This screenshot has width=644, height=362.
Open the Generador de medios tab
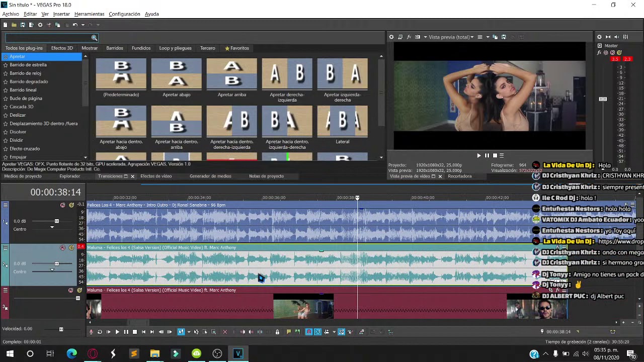(210, 176)
